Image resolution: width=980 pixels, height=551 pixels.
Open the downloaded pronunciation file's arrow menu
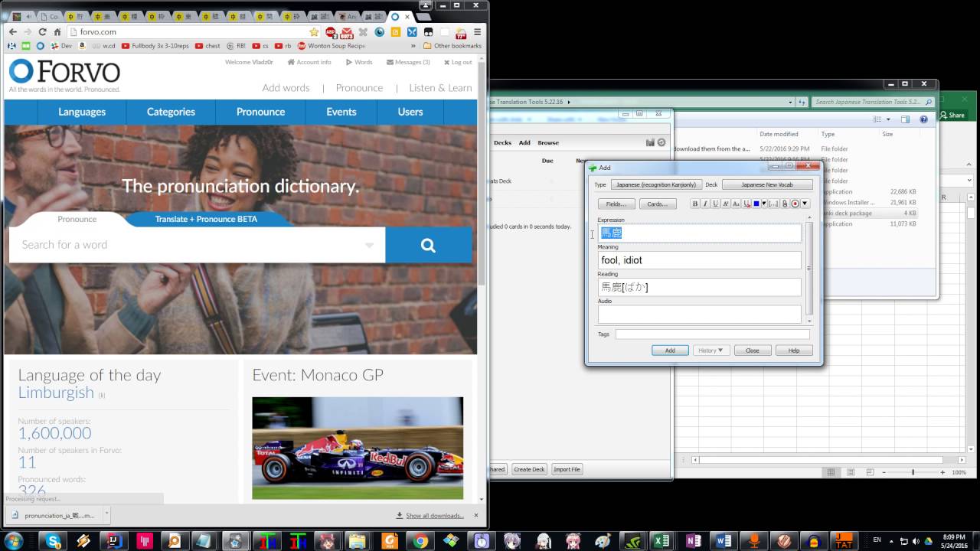[106, 515]
